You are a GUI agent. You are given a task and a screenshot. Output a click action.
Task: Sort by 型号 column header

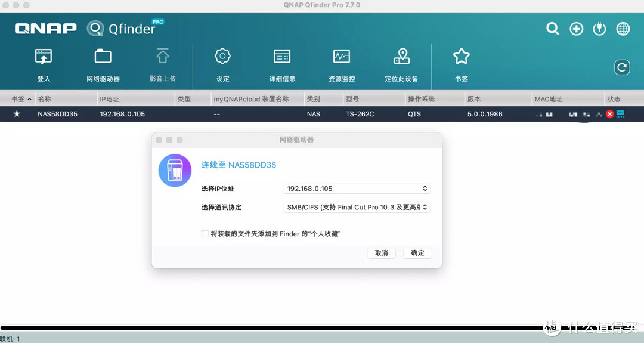[374, 99]
